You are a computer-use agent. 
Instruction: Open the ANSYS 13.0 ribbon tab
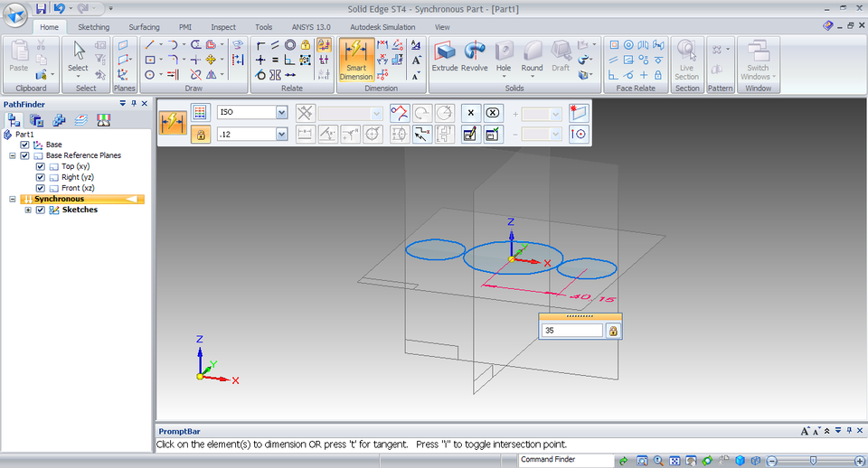coord(311,27)
